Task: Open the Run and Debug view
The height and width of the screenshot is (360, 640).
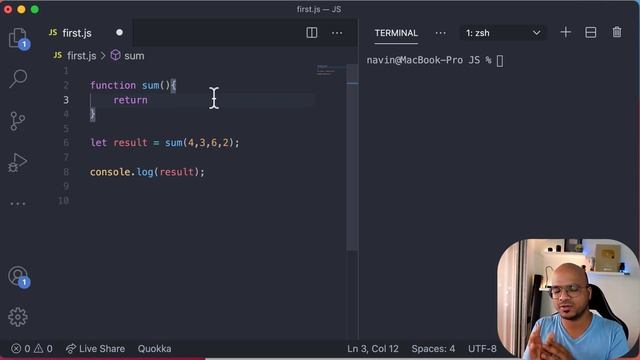Action: pyautogui.click(x=18, y=163)
